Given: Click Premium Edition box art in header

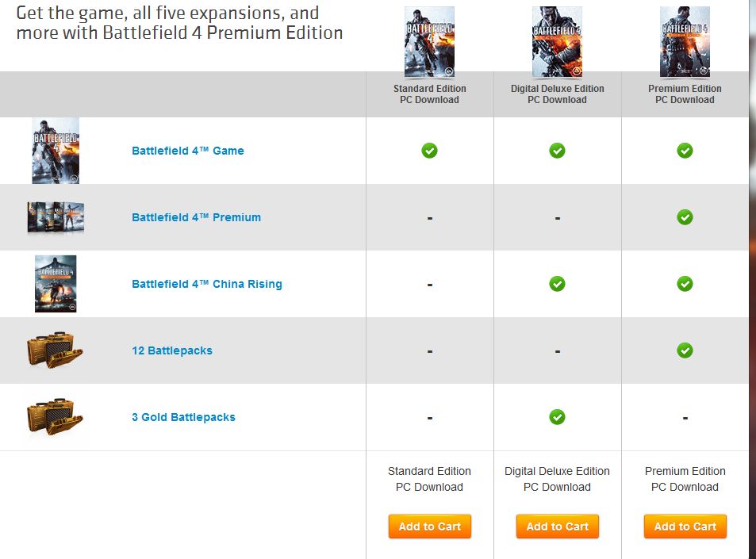Looking at the screenshot, I should (x=685, y=42).
